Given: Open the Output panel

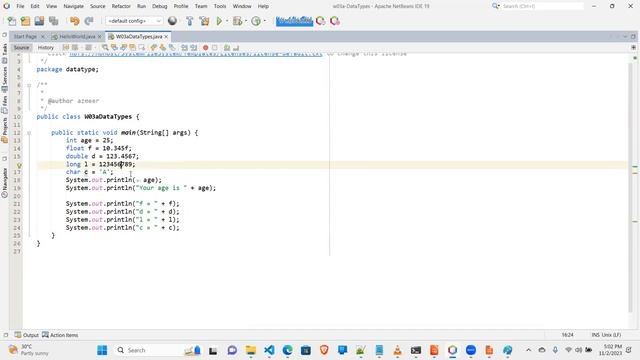Looking at the screenshot, I should [27, 335].
